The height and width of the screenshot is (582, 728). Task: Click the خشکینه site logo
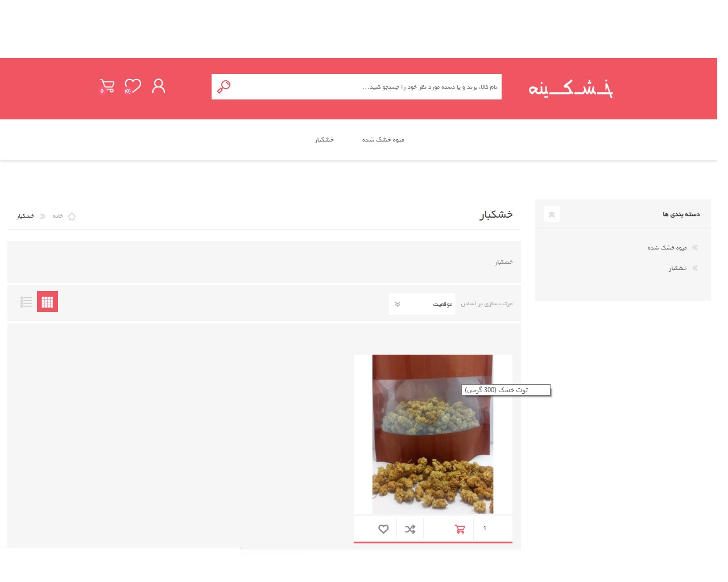[x=570, y=88]
